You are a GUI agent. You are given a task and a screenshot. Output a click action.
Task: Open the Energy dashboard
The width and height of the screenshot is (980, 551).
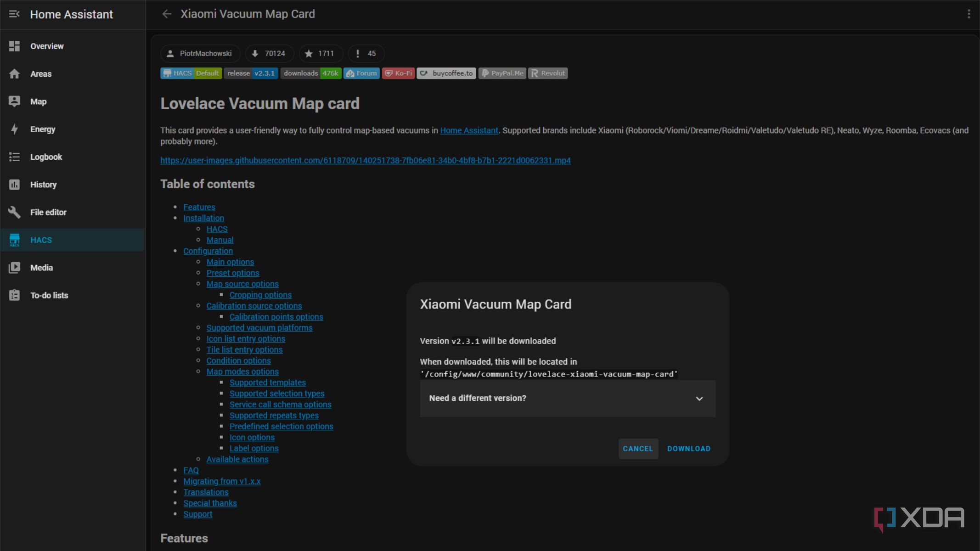click(x=73, y=129)
